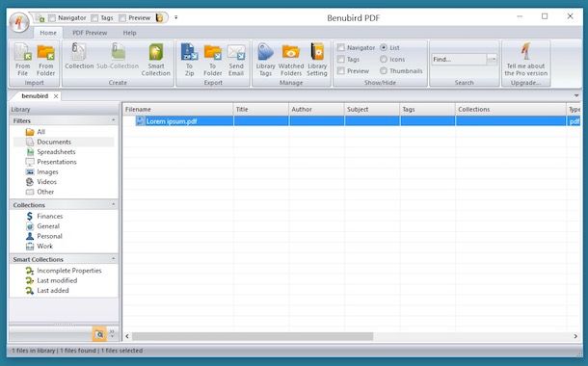Image resolution: width=588 pixels, height=366 pixels.
Task: Export selected files To Folder
Action: [x=213, y=60]
